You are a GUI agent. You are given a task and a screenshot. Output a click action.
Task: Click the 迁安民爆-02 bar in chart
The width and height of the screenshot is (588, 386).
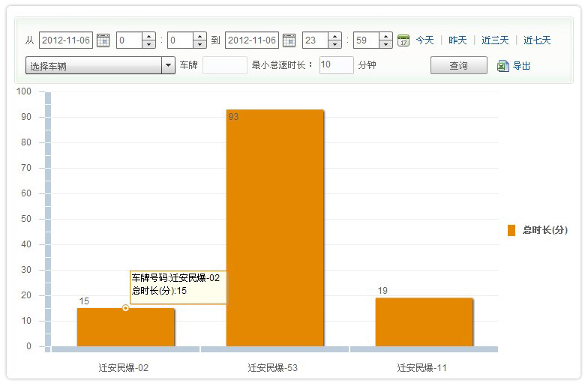(126, 327)
